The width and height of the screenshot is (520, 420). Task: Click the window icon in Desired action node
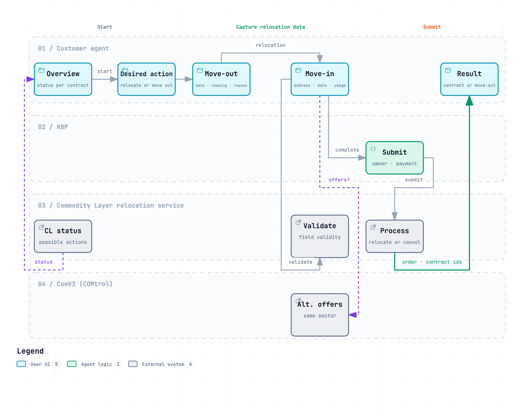[x=125, y=70]
